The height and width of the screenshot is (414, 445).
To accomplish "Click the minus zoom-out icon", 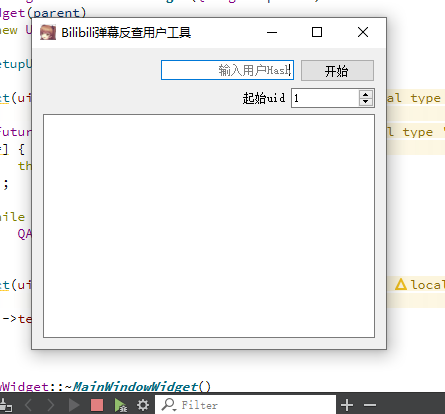I will pos(370,405).
